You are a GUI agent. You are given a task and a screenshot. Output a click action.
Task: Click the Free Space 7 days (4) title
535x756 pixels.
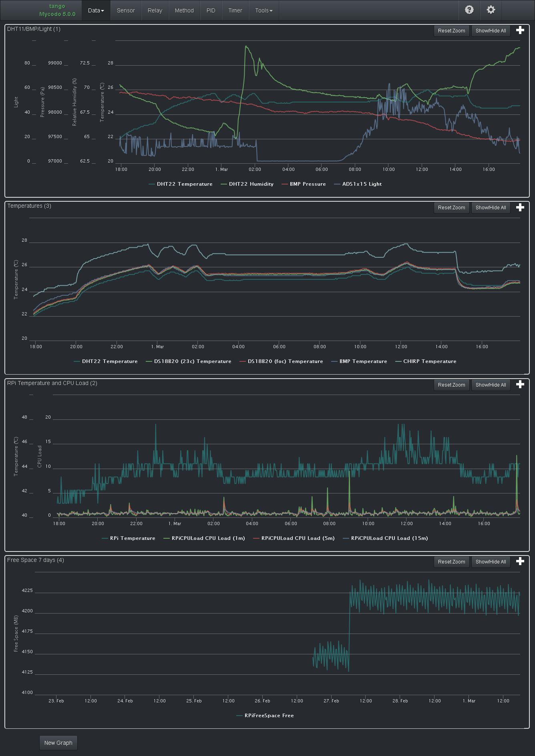point(36,560)
